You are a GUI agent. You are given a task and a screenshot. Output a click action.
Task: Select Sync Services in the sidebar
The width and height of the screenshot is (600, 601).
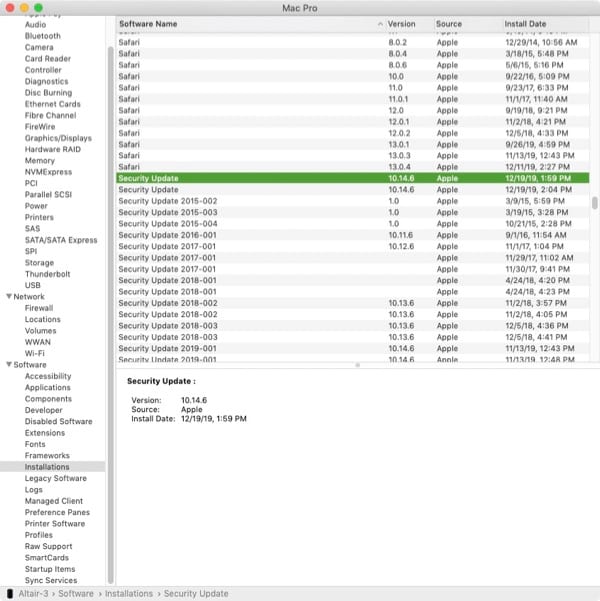[x=51, y=580]
